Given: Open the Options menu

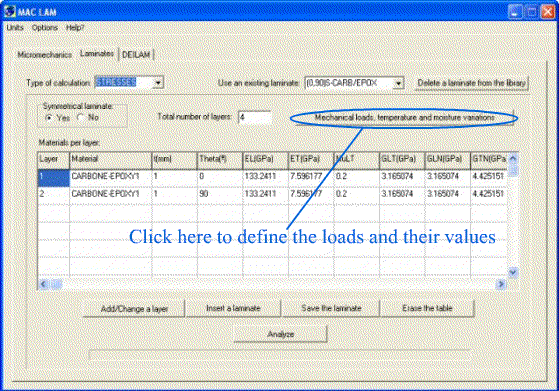Looking at the screenshot, I should pyautogui.click(x=45, y=27).
